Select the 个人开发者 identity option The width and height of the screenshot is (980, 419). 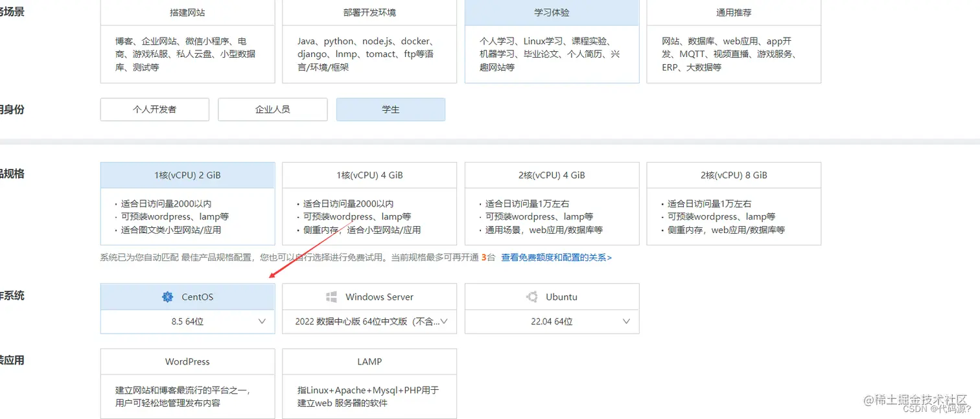click(154, 109)
